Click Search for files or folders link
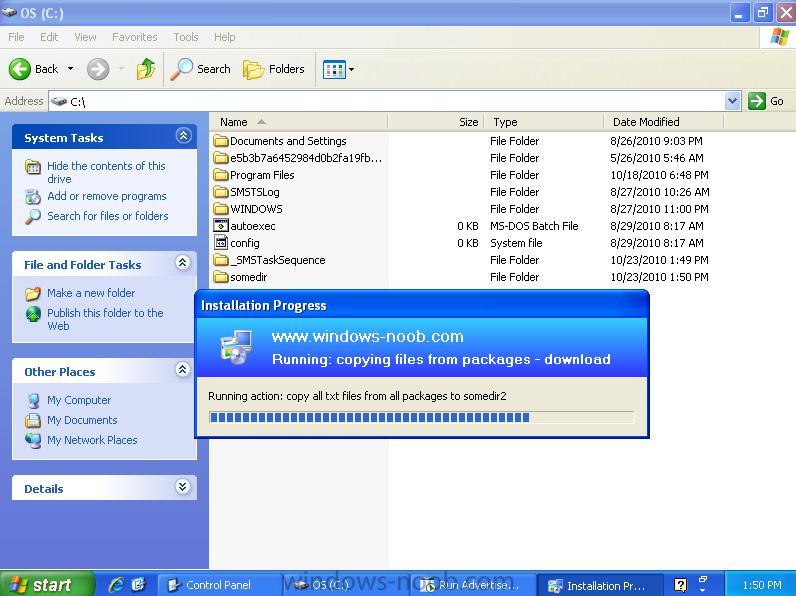Viewport: 796px width, 596px height. (108, 216)
